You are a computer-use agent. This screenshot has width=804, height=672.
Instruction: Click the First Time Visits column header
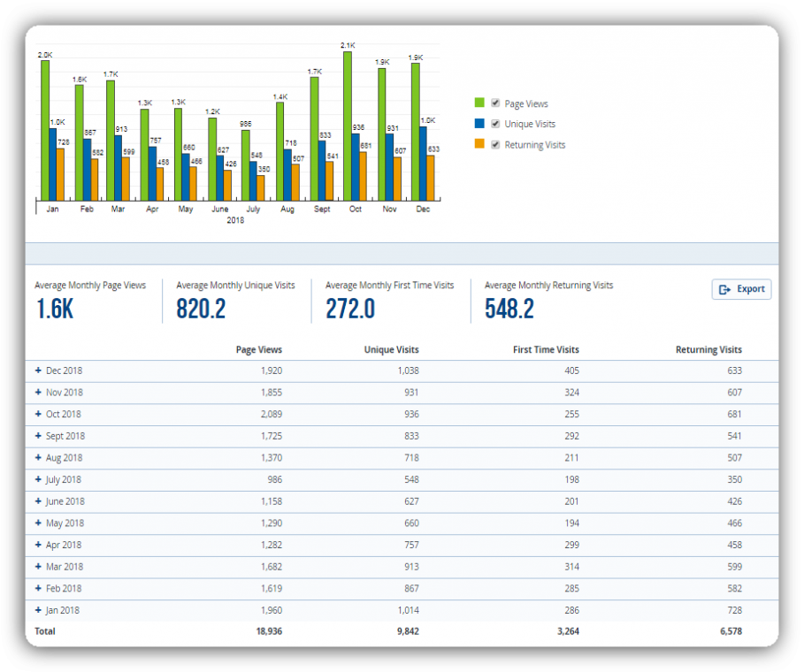[546, 350]
